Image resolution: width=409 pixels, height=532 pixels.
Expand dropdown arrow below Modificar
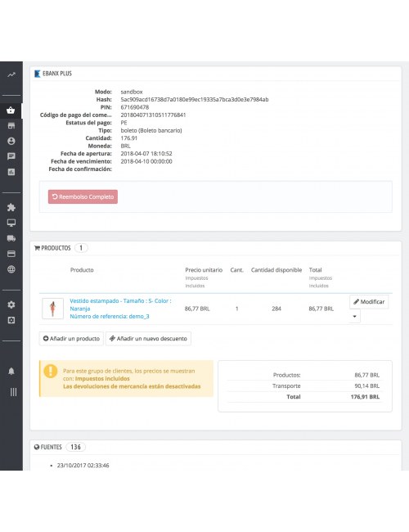coord(355,316)
